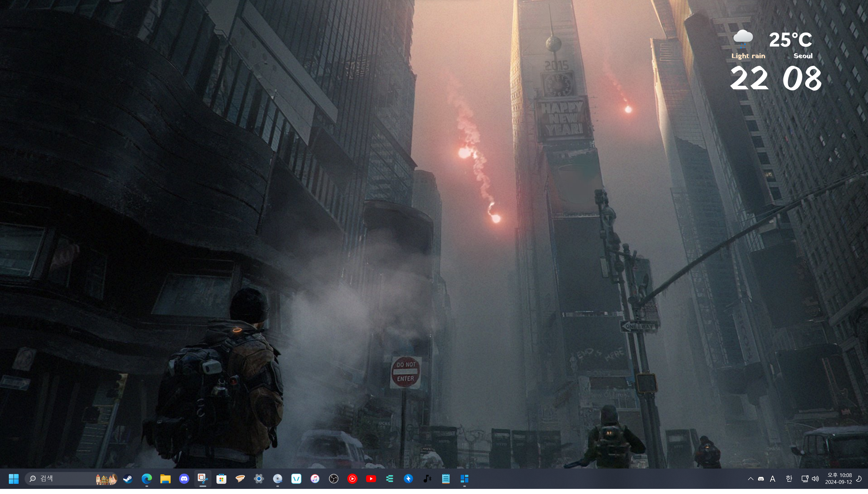Image resolution: width=868 pixels, height=494 pixels.
Task: Open the clock showing 오후 10:08
Action: [x=838, y=479]
